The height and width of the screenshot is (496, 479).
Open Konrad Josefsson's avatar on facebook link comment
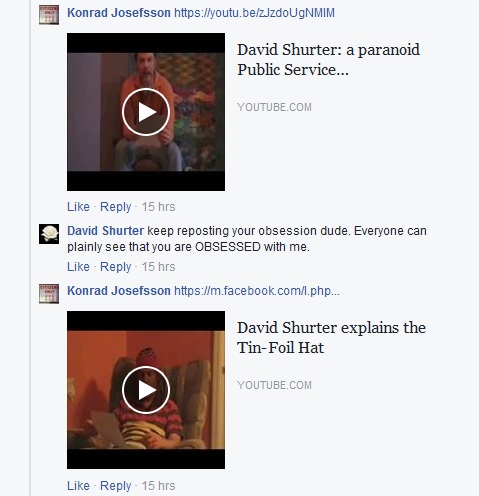(49, 294)
